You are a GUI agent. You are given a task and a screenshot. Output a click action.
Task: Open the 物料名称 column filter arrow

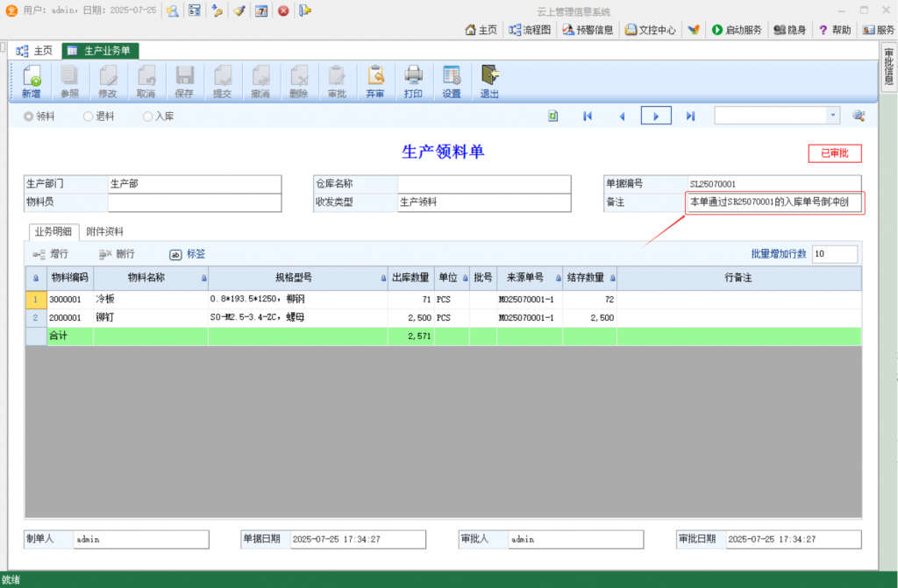203,279
